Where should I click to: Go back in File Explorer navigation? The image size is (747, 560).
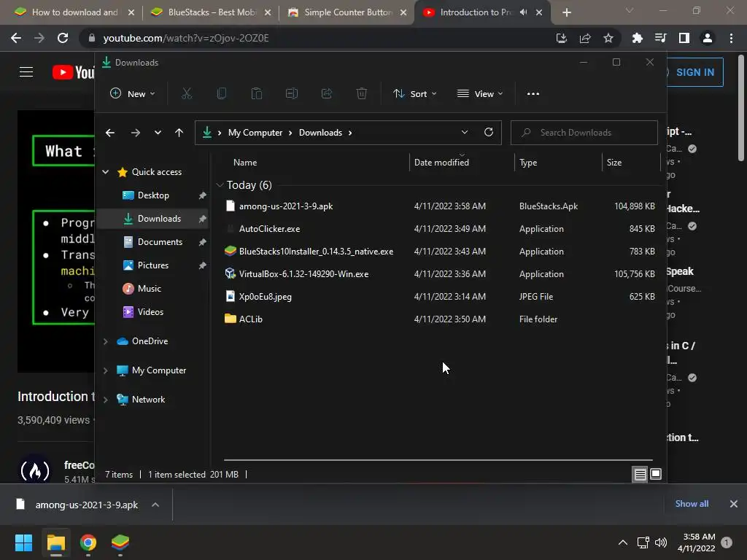(x=110, y=133)
